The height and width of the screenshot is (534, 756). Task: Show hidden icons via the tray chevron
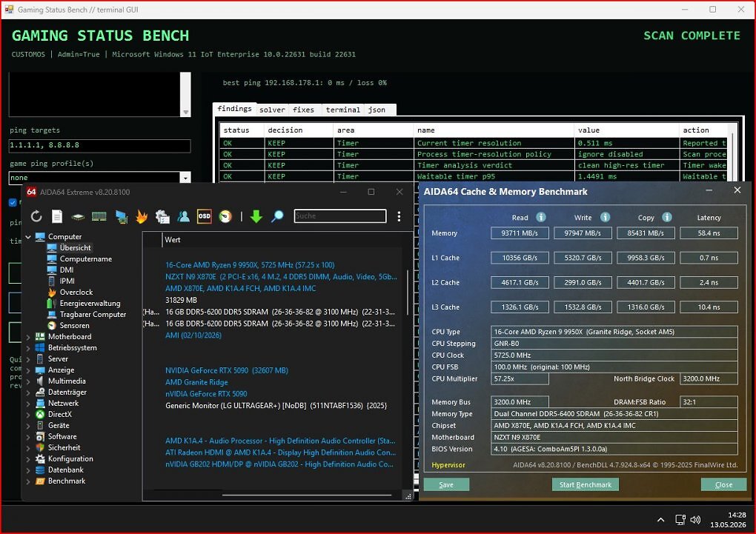pos(660,519)
